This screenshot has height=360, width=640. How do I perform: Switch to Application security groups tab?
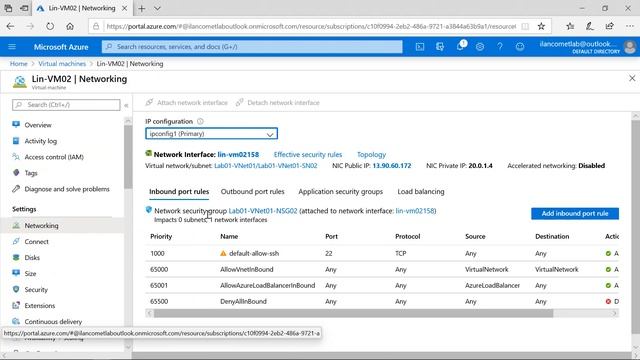[340, 191]
